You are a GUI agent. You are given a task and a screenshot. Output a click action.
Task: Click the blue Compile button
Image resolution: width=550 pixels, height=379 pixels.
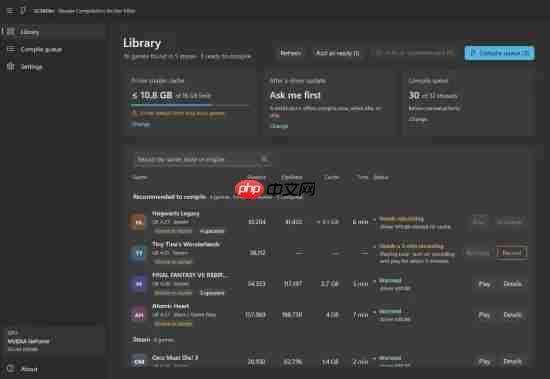click(499, 53)
